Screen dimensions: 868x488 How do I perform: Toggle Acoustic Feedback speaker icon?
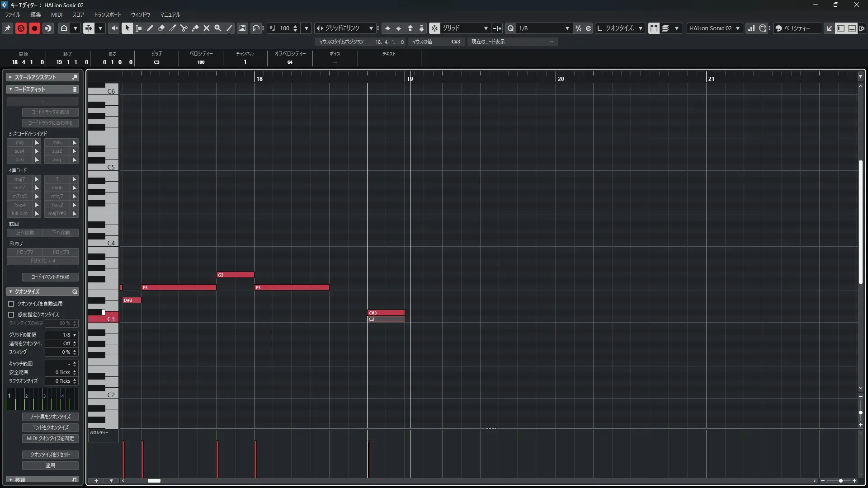pyautogui.click(x=113, y=28)
